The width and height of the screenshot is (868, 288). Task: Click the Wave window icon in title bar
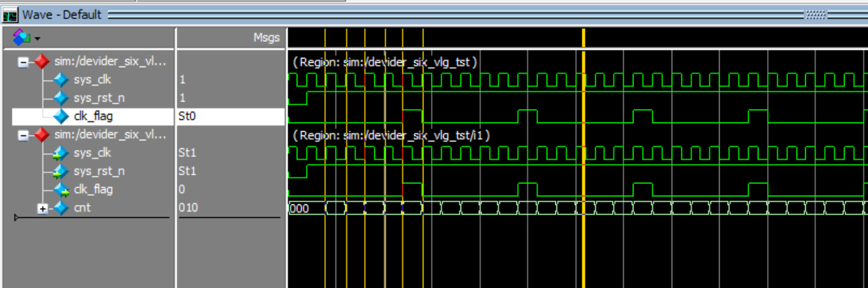pyautogui.click(x=10, y=15)
